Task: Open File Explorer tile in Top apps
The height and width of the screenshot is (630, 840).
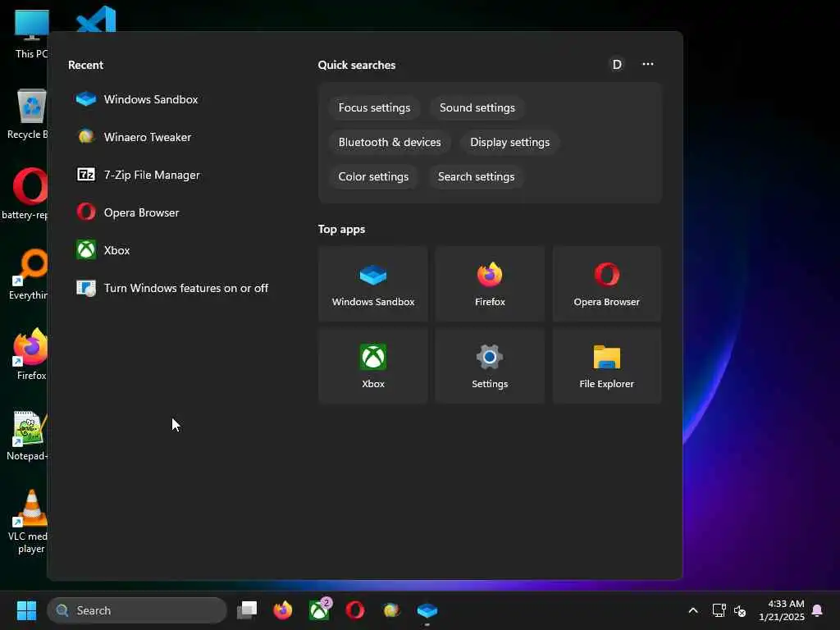Action: click(606, 366)
